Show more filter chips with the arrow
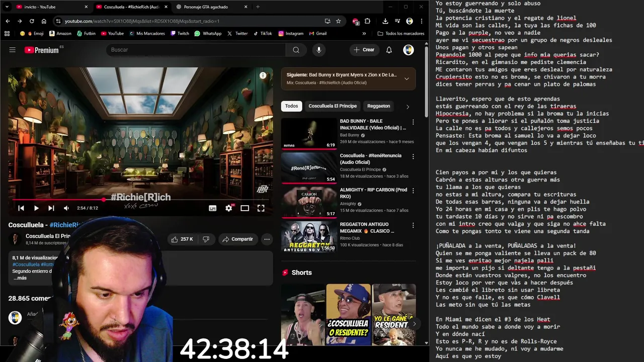This screenshot has width=644, height=362. tap(408, 107)
